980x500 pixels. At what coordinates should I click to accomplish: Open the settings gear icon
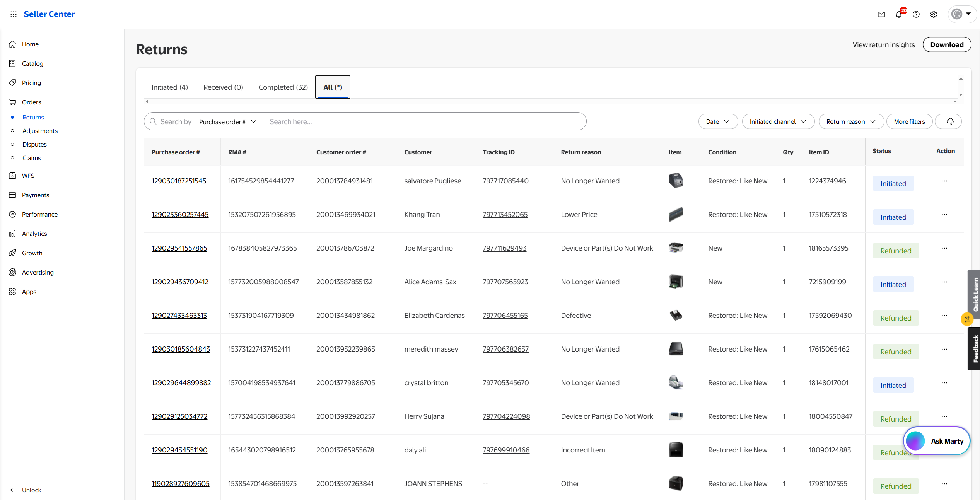[934, 14]
